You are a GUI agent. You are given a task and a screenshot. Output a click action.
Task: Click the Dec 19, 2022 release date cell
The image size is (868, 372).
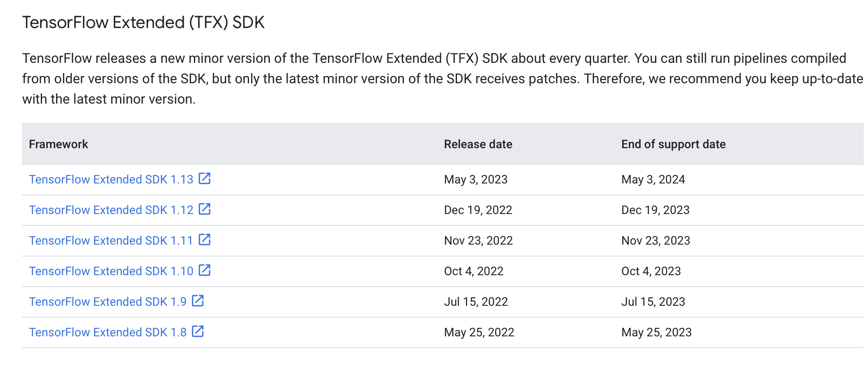coord(478,210)
